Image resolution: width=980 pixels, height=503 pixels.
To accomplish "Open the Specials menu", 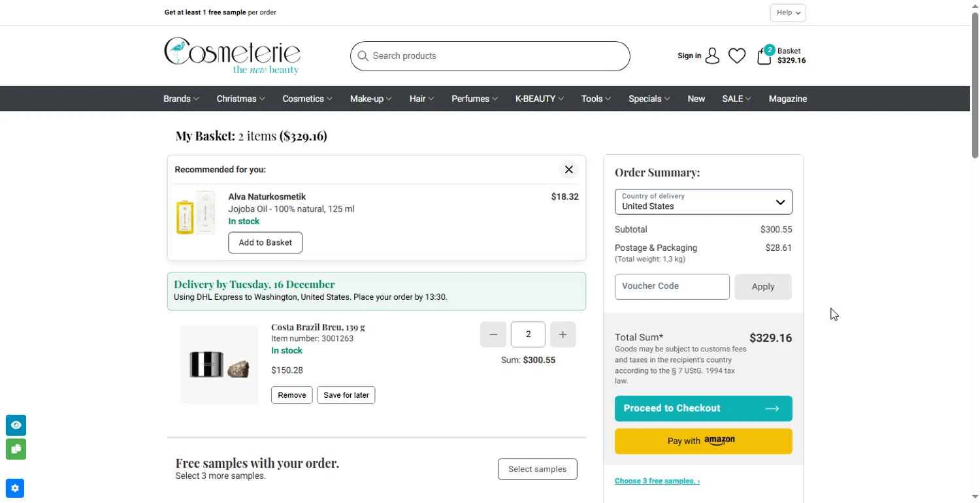I will [x=649, y=99].
